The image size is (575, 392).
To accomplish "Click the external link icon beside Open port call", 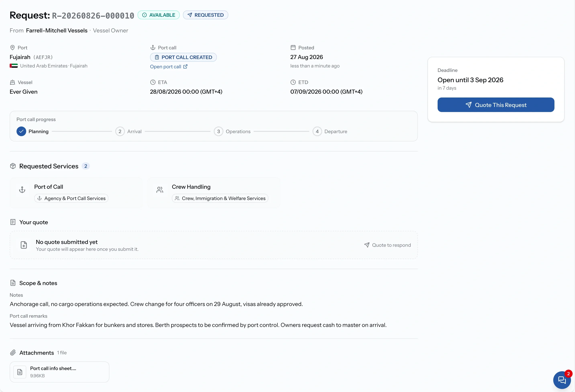I will (x=185, y=66).
